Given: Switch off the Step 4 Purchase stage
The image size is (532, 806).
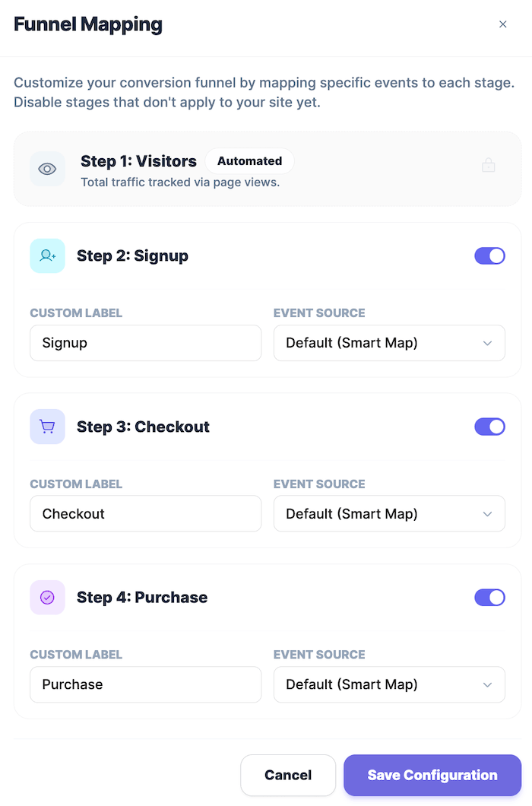Looking at the screenshot, I should click(489, 598).
